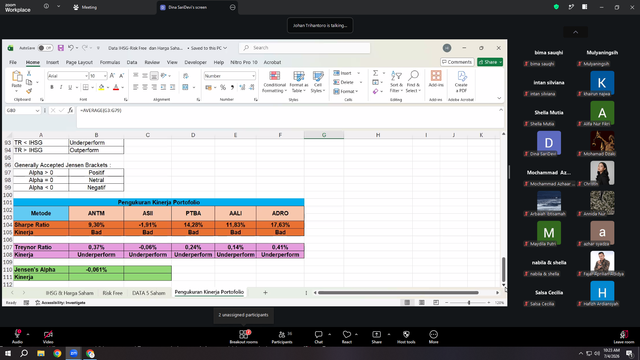This screenshot has height=360, width=640.
Task: Toggle Underline formatting
Action: tap(70, 87)
